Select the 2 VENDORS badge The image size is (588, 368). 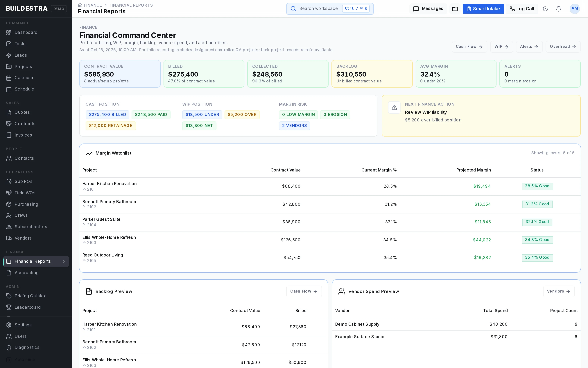click(294, 126)
